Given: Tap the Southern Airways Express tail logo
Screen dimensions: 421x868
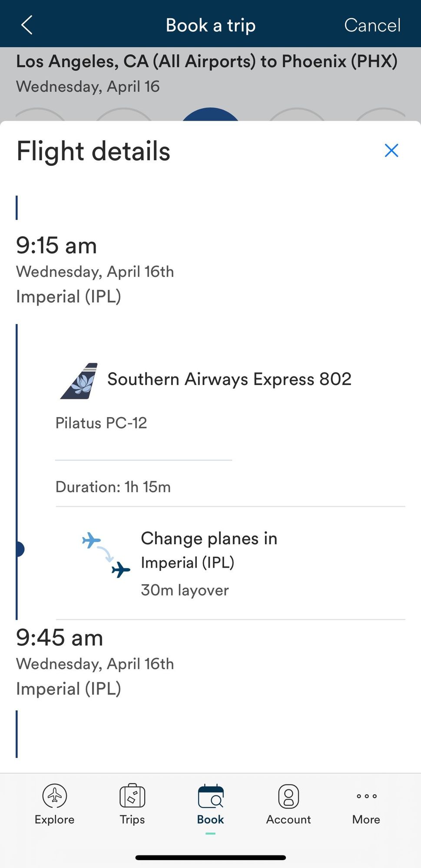Looking at the screenshot, I should pos(79,381).
